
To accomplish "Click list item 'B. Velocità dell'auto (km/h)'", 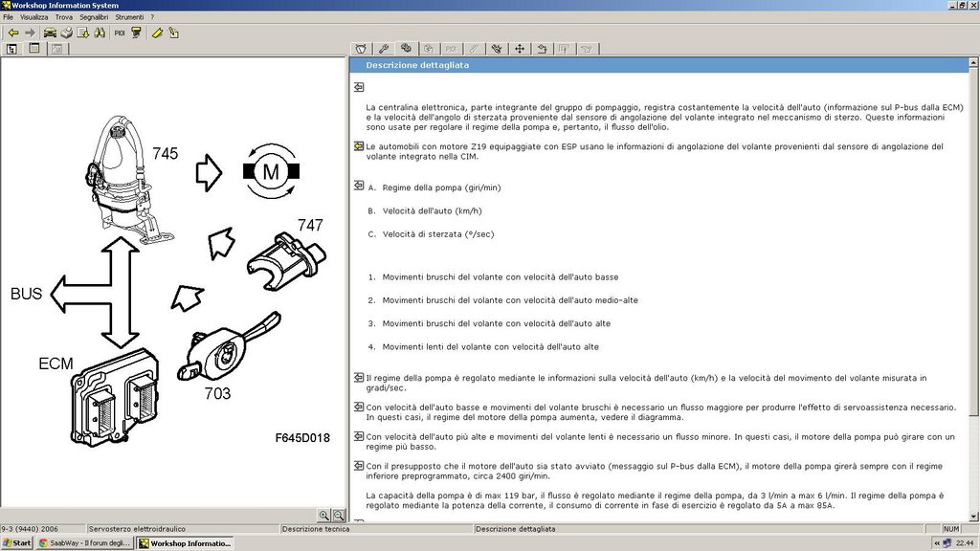I will click(x=425, y=211).
